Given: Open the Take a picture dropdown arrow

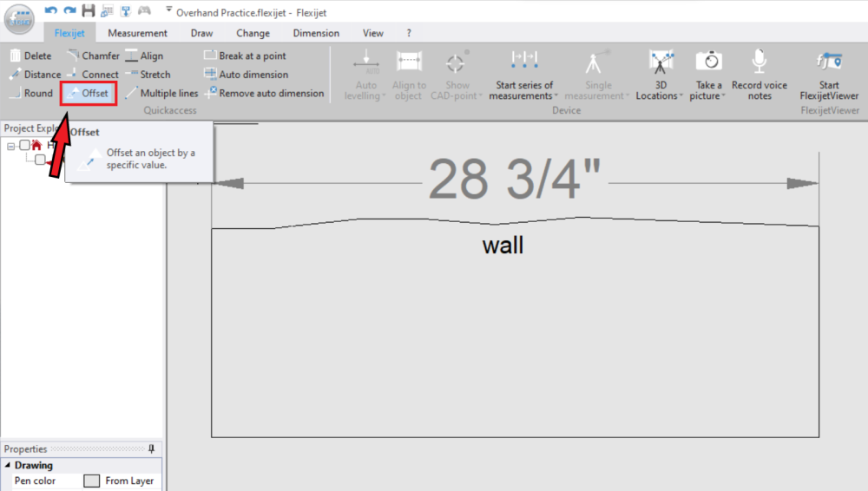Looking at the screenshot, I should [723, 95].
